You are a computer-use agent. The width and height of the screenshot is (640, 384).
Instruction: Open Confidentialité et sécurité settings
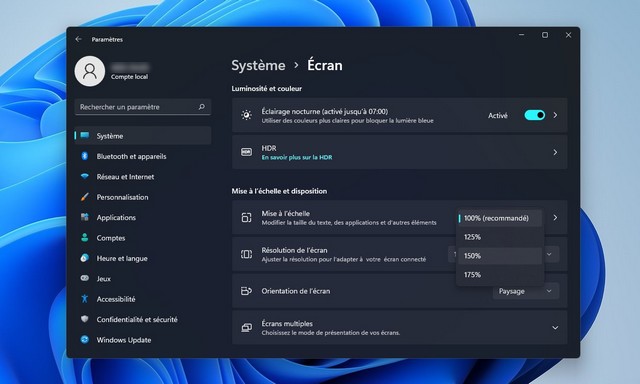(143, 319)
